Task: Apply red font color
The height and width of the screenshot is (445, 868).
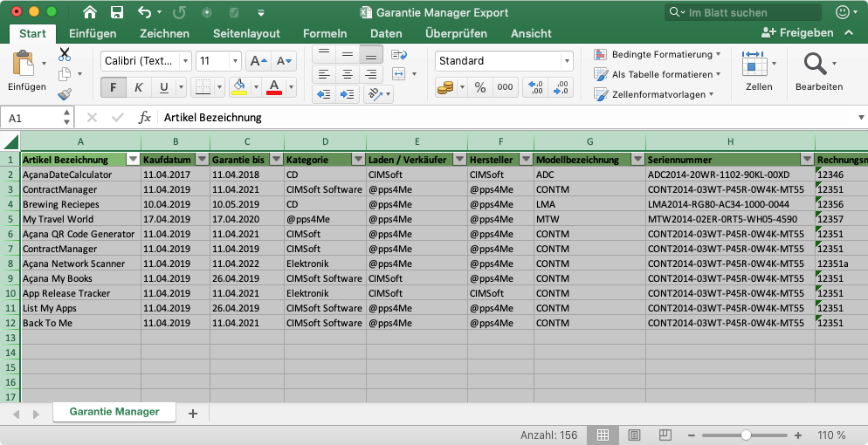Action: pyautogui.click(x=274, y=86)
